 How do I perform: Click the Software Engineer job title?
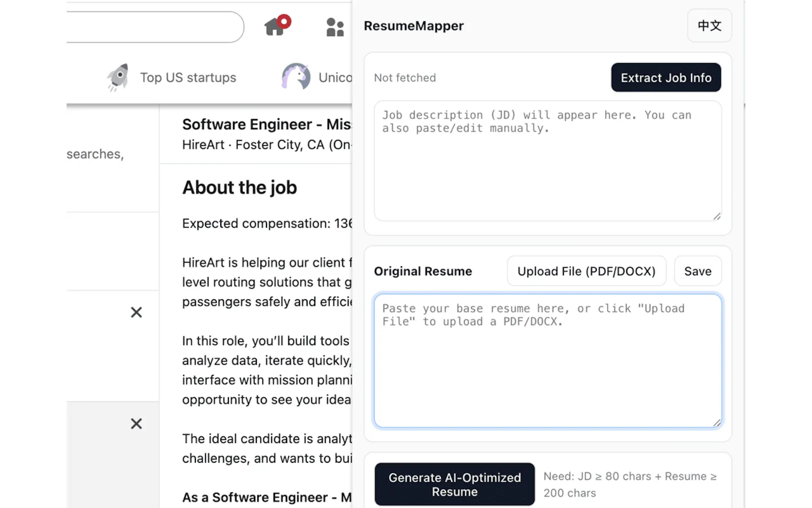266,124
